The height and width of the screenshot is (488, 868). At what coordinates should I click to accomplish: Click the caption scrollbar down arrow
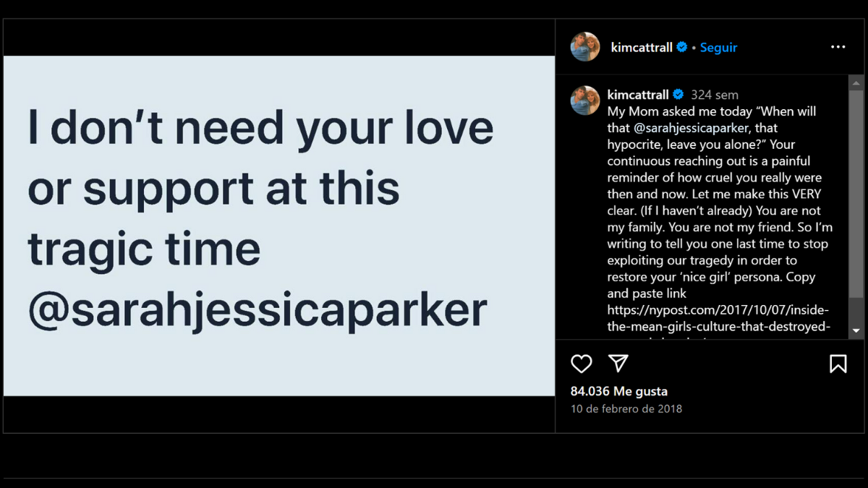click(x=856, y=330)
